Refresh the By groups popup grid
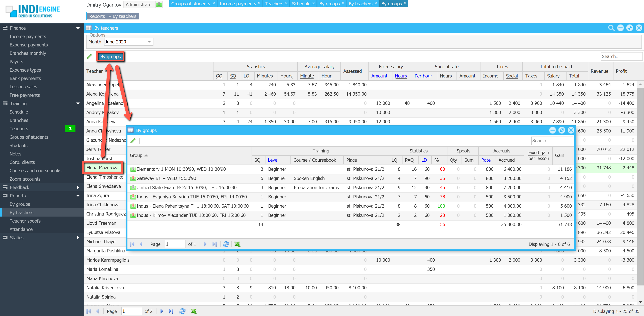Image resolution: width=644 pixels, height=316 pixels. pos(226,244)
